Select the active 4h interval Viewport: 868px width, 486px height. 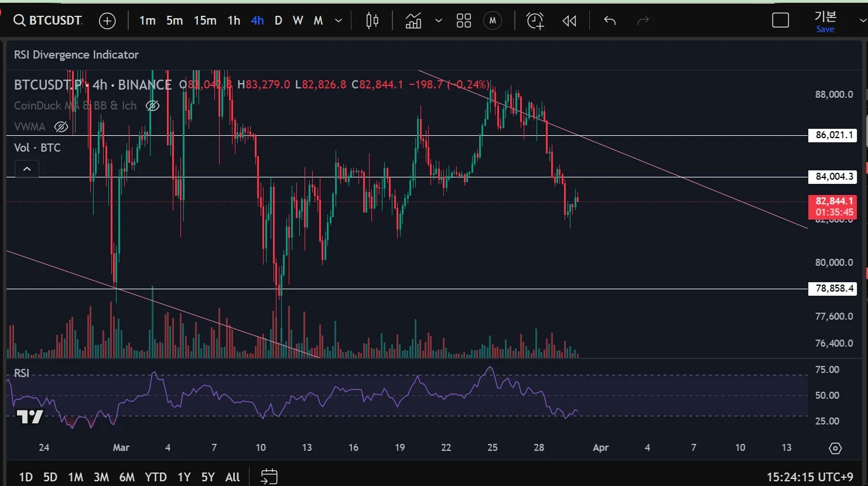(257, 20)
